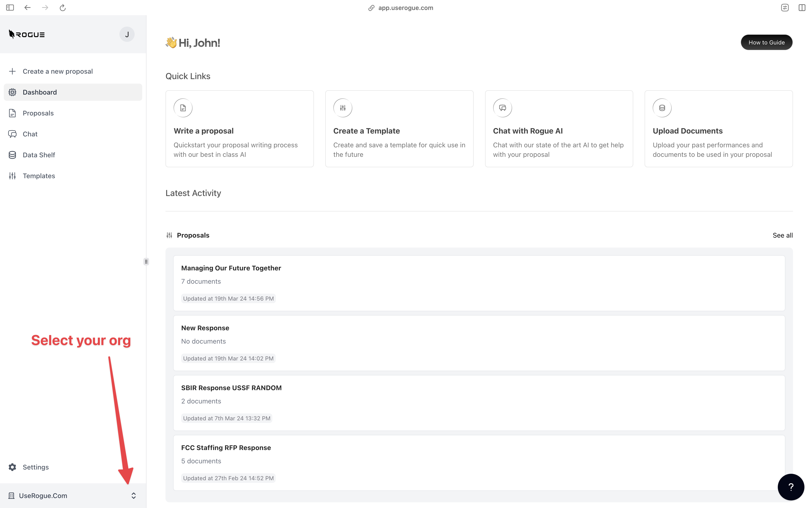Open Settings from the sidebar
812x508 pixels.
tap(35, 467)
